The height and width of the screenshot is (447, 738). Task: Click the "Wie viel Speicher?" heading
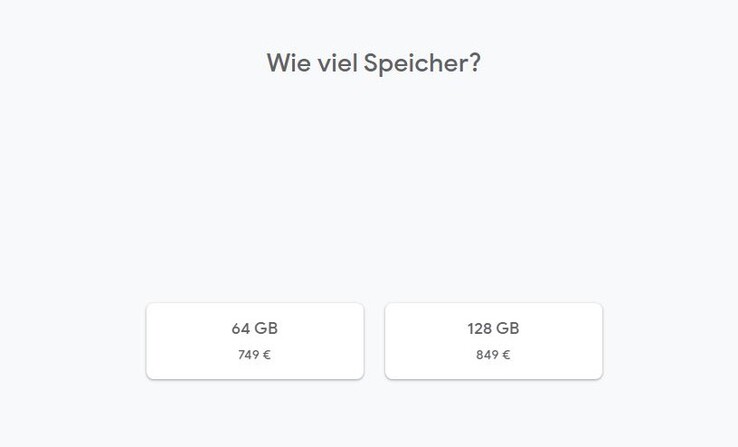tap(374, 62)
